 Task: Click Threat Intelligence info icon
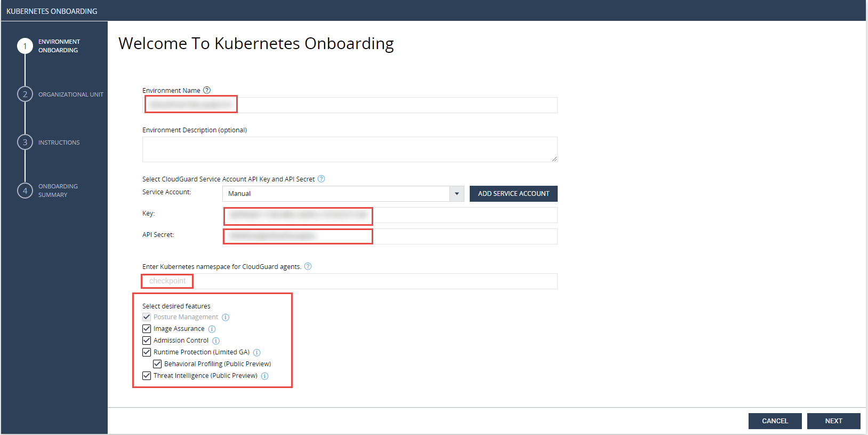click(x=264, y=376)
